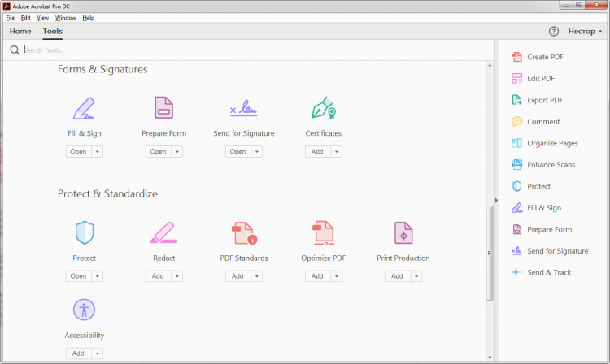This screenshot has width=610, height=364.
Task: Open the Нестор account dropdown
Action: 585,32
